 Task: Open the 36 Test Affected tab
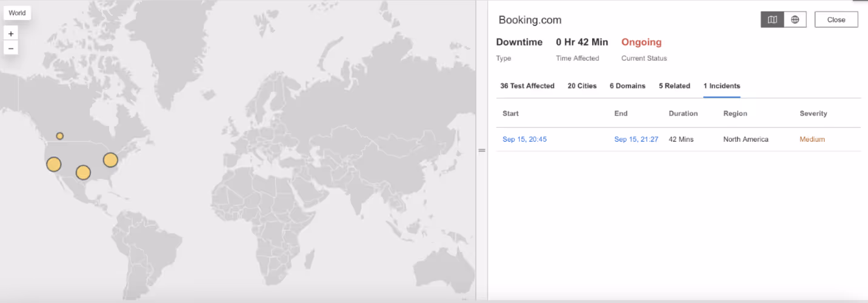tap(527, 86)
